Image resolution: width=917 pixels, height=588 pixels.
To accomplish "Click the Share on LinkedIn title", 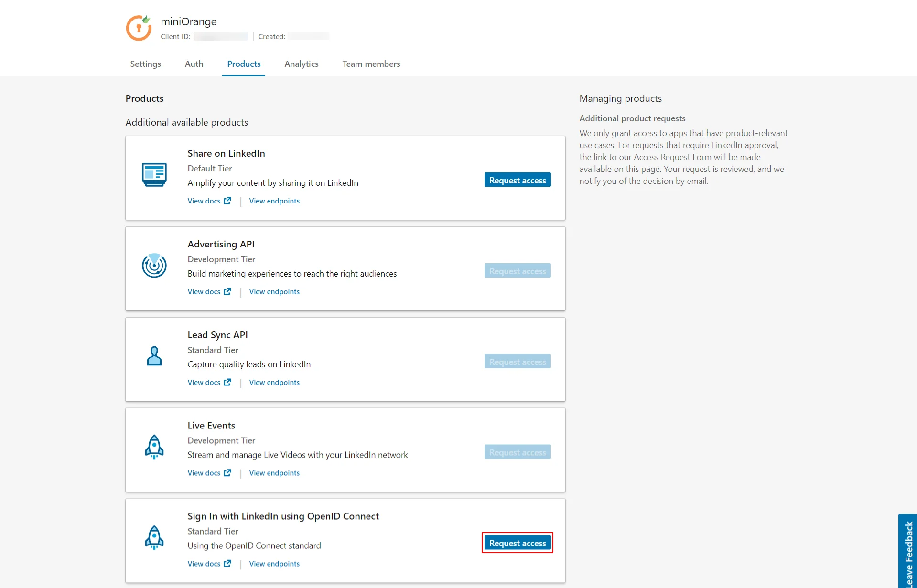I will 226,153.
